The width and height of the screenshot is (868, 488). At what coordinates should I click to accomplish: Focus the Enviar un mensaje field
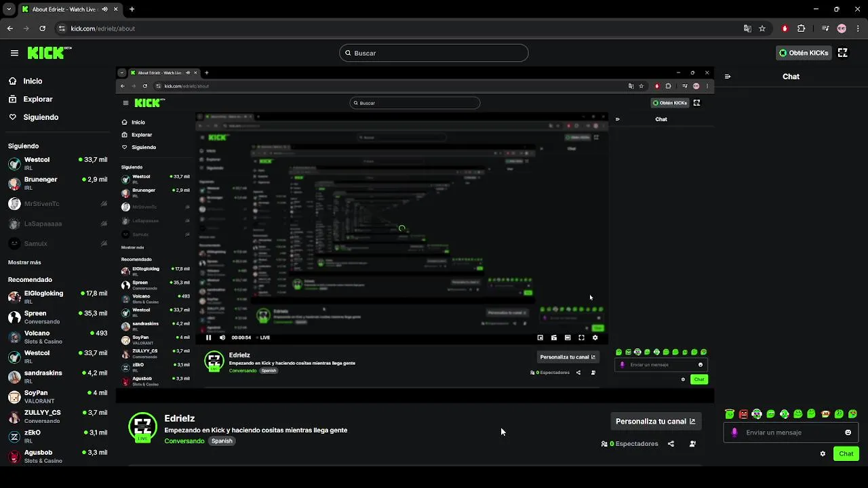point(791,432)
